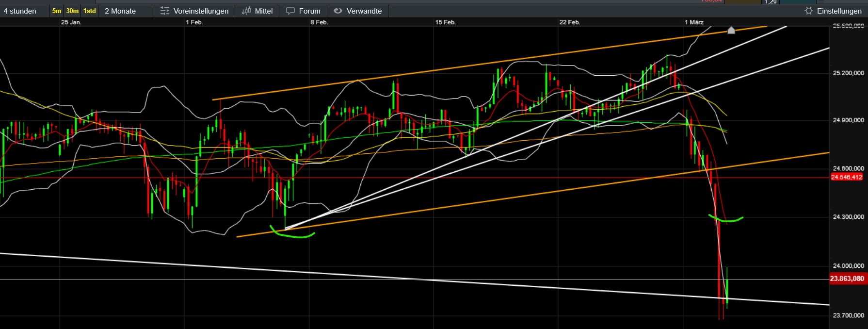Select the house-shaped marker on the orange trendline

click(x=731, y=31)
